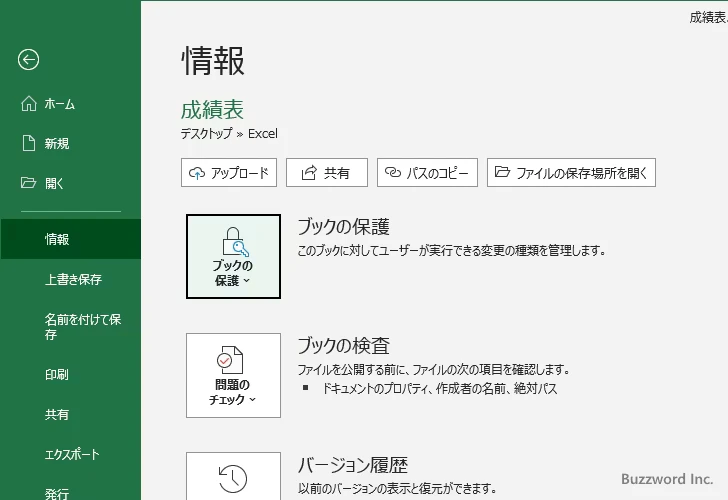Click the lock and key icon
728x500 pixels.
[235, 242]
